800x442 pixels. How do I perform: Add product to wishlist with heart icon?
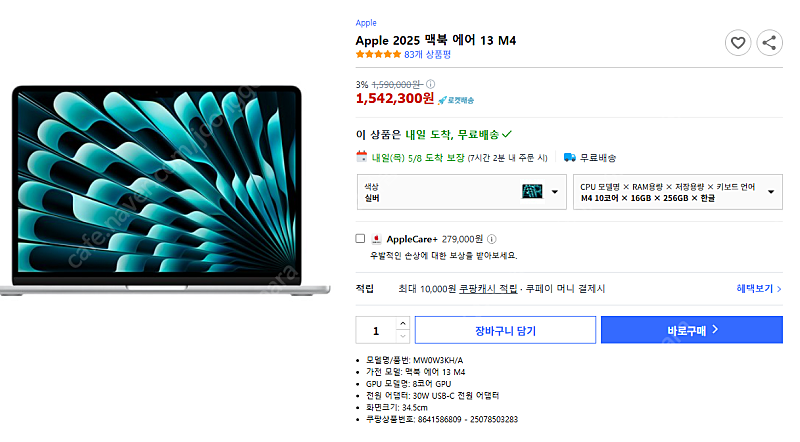[738, 43]
